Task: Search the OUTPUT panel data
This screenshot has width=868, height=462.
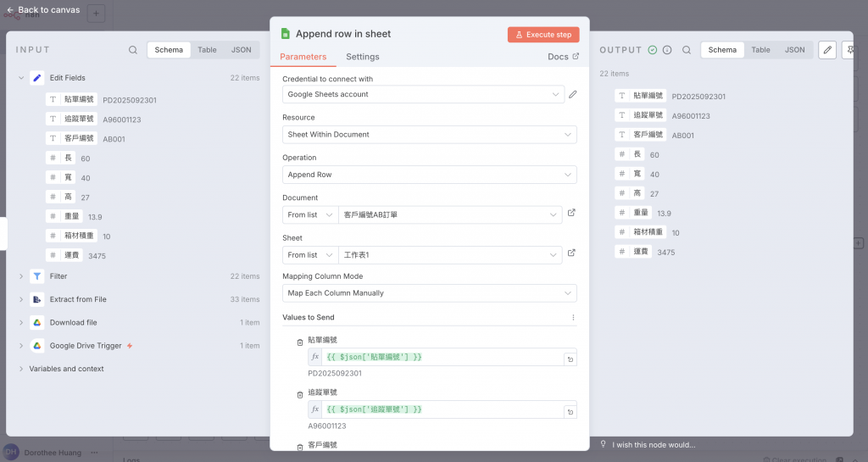Action: 687,50
